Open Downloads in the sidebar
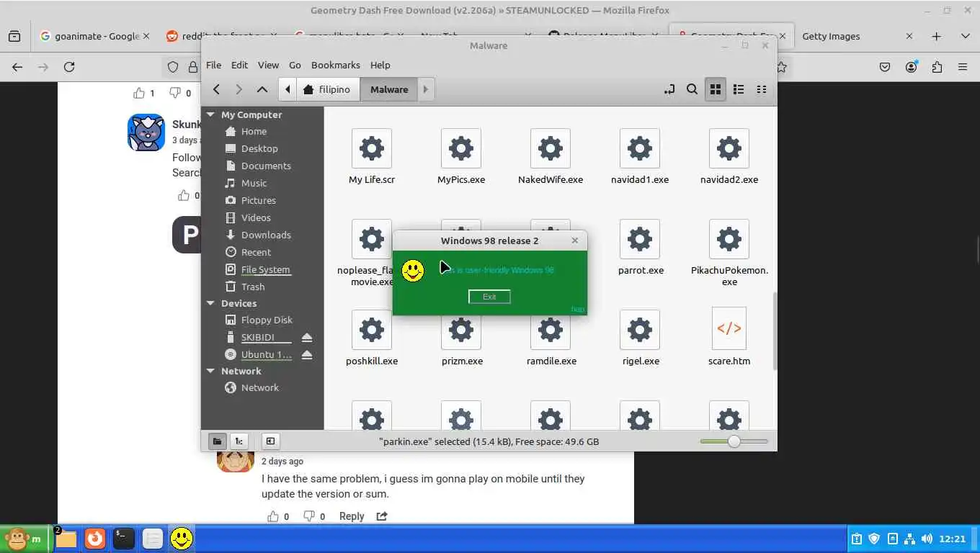Screen dimensions: 980x553 (266, 235)
